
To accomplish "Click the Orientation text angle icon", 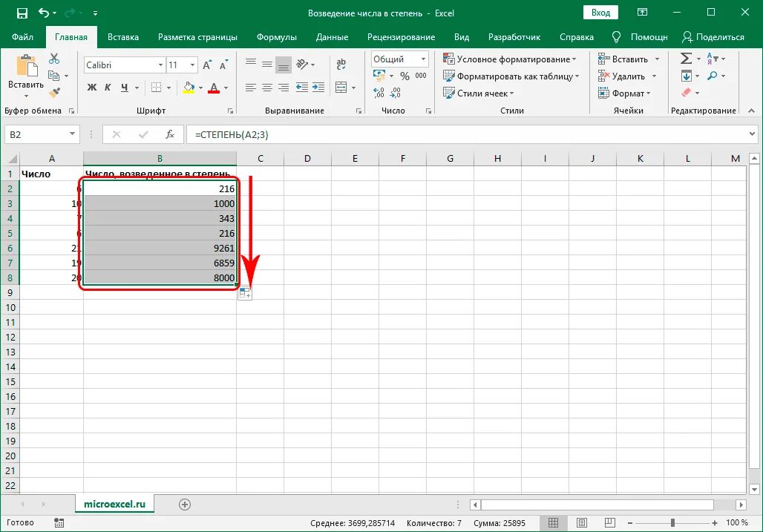I will tap(302, 64).
